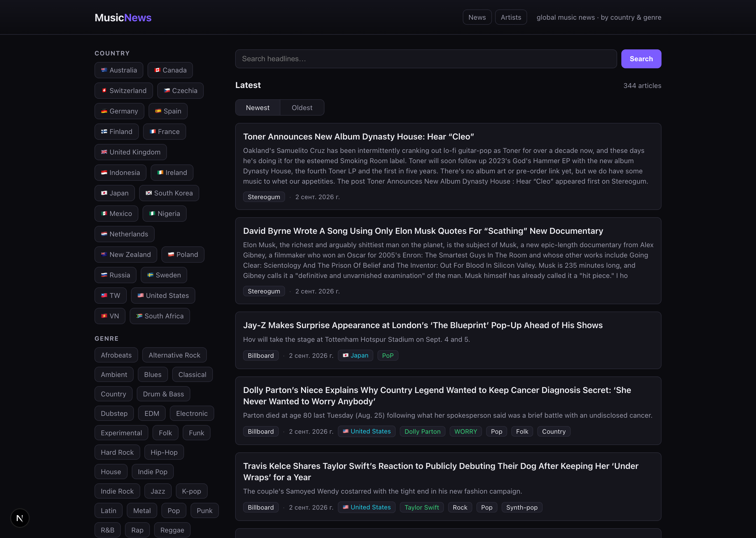Toggle the South Korea country filter
Viewport: 756px width, 538px height.
tap(169, 193)
